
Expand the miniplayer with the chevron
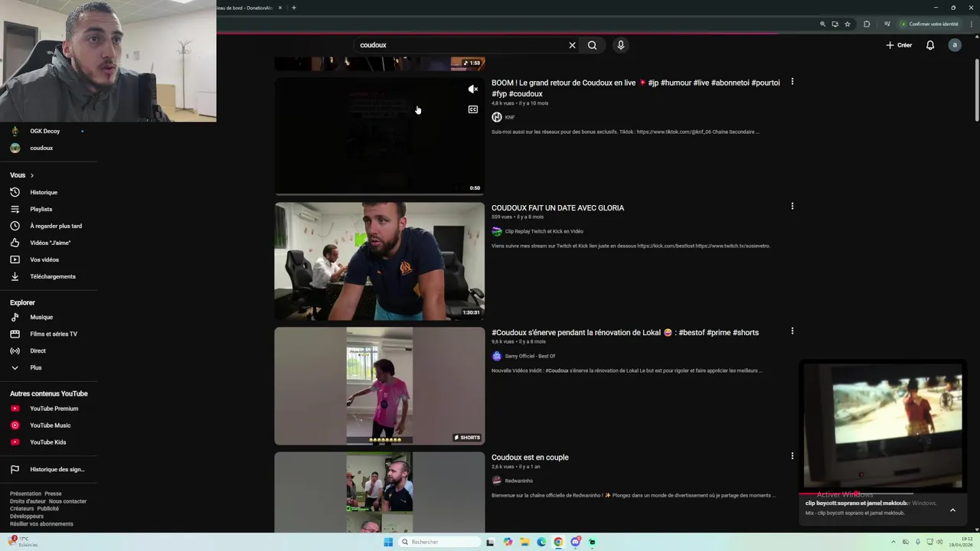[952, 510]
